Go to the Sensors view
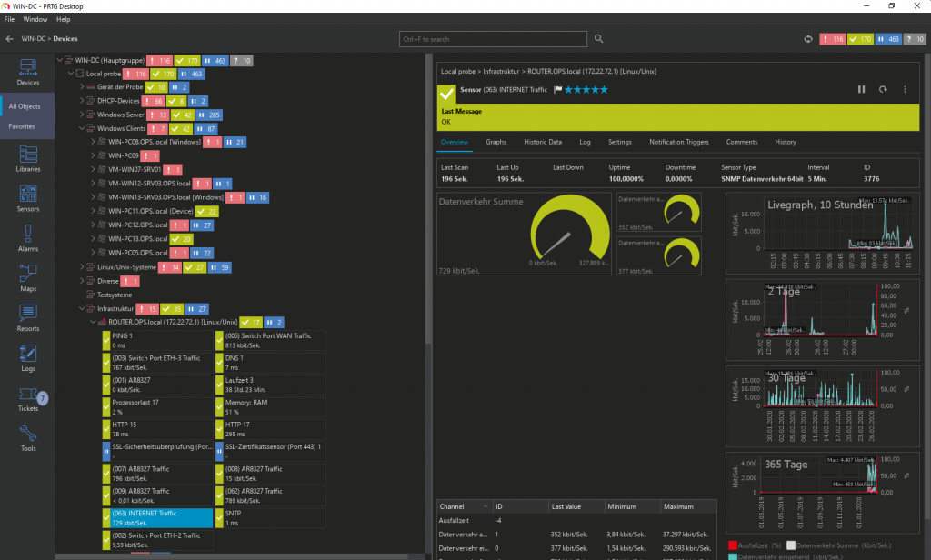The width and height of the screenshot is (931, 560). tap(27, 198)
